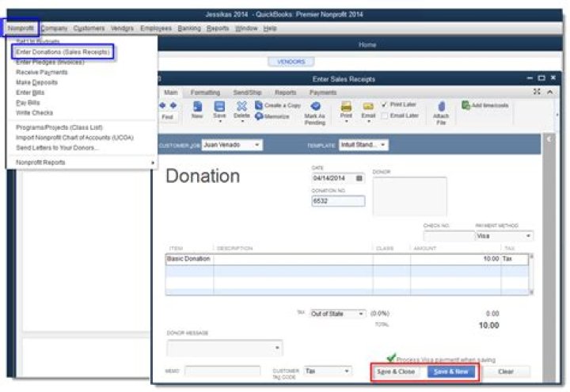Click Create a Copy icon
The height and width of the screenshot is (392, 570).
pos(258,105)
